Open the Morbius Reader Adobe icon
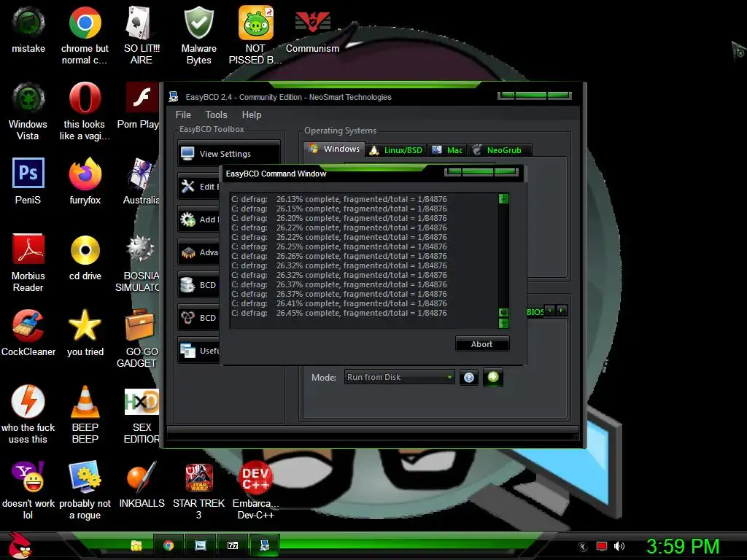Image resolution: width=747 pixels, height=560 pixels. coord(28,262)
